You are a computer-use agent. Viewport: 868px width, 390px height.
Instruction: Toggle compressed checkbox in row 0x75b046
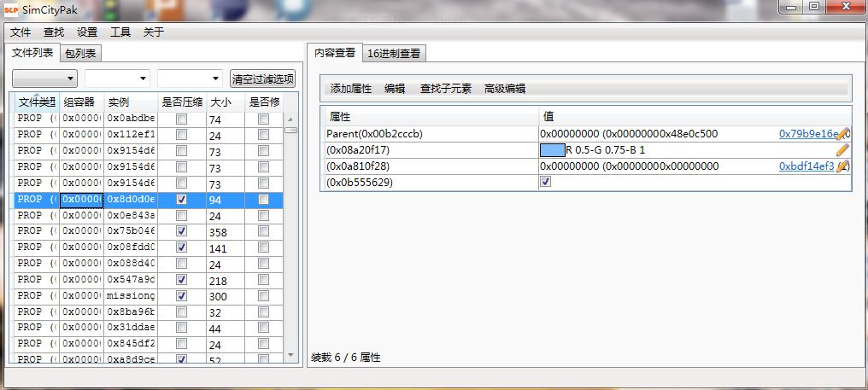click(x=181, y=230)
